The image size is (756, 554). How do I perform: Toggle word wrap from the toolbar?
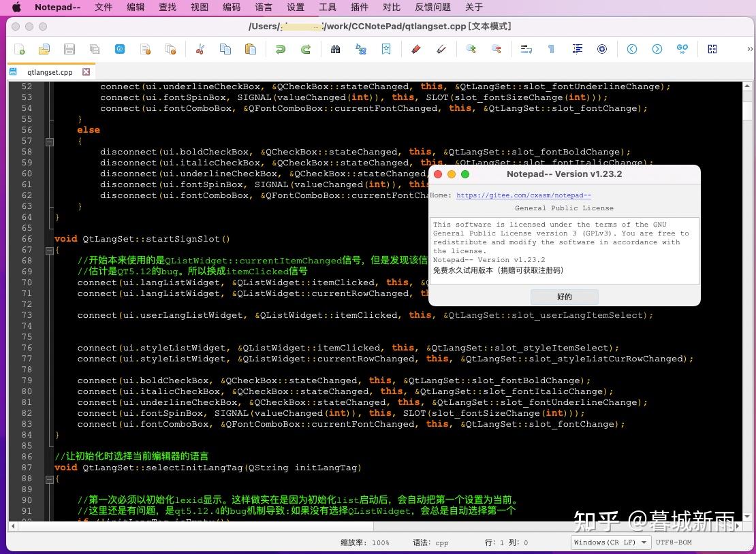pos(526,49)
